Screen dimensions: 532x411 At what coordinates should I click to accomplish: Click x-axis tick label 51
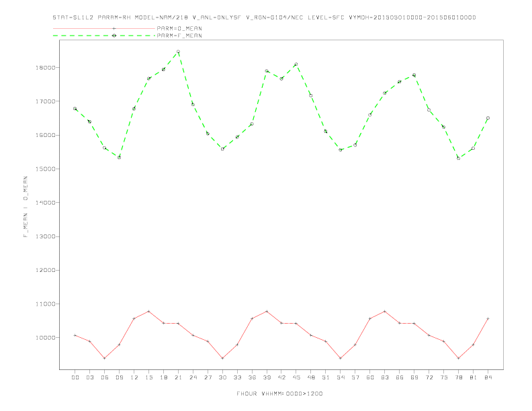(326, 377)
